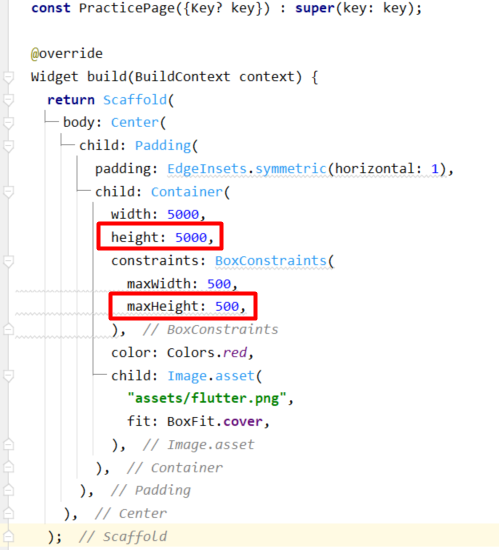Click the width: property label

click(135, 214)
